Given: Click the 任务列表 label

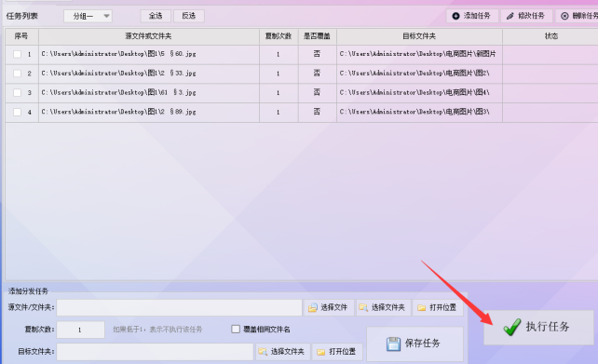Looking at the screenshot, I should [x=22, y=16].
